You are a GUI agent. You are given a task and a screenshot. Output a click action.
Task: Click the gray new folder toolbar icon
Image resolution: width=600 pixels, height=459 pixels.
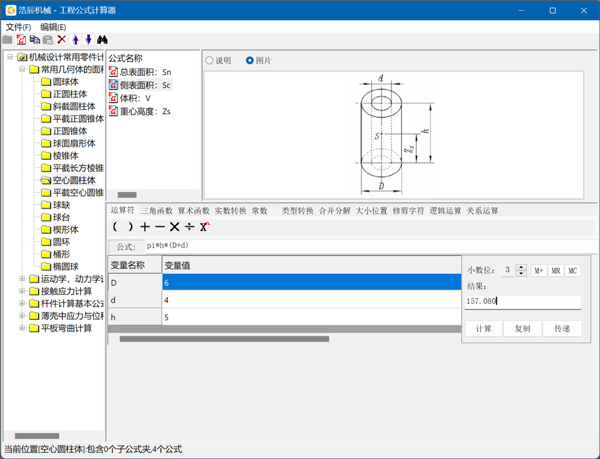coord(7,39)
